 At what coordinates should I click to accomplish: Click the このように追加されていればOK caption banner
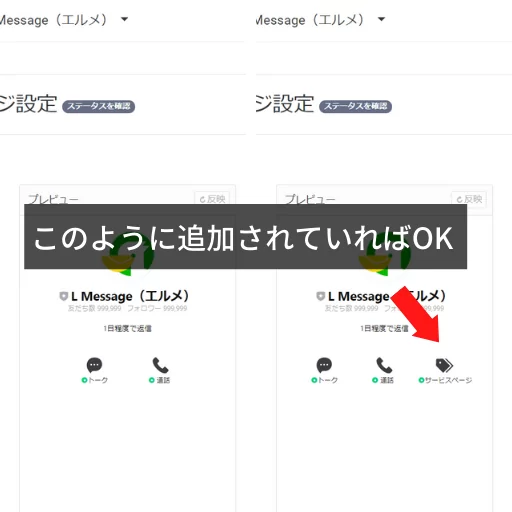tap(245, 237)
